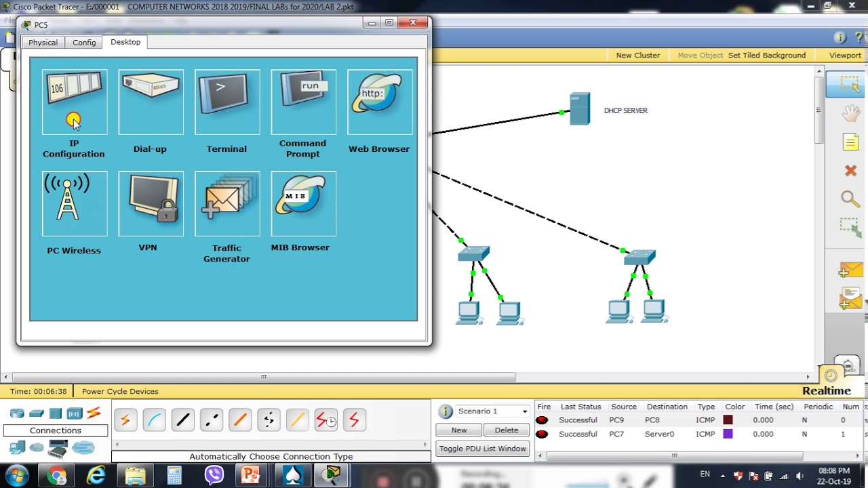The height and width of the screenshot is (488, 868).
Task: Fire the PC7 to Server0 PDU
Action: tap(542, 434)
